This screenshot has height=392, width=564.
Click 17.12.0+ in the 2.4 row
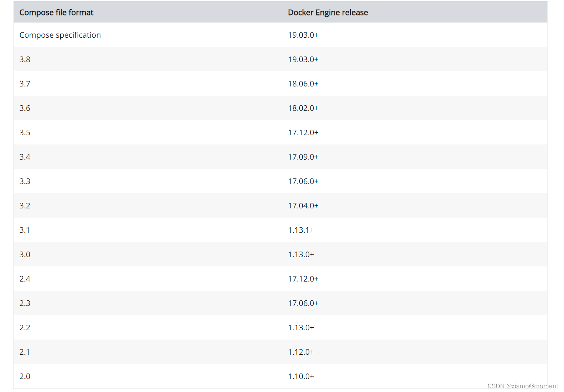303,279
